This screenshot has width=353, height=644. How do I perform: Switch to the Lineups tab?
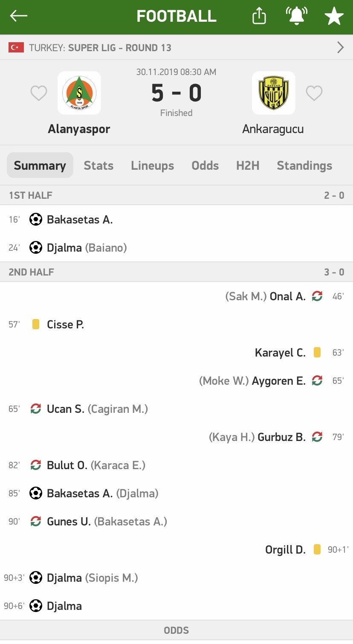pos(153,165)
